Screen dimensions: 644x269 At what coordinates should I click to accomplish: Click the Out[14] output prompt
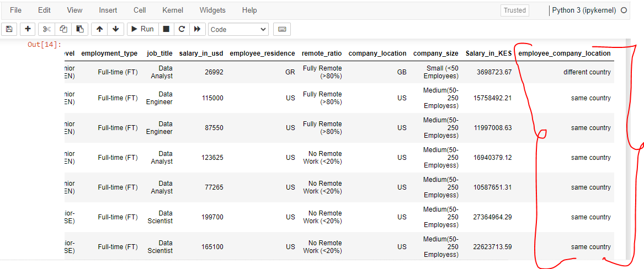pyautogui.click(x=44, y=45)
